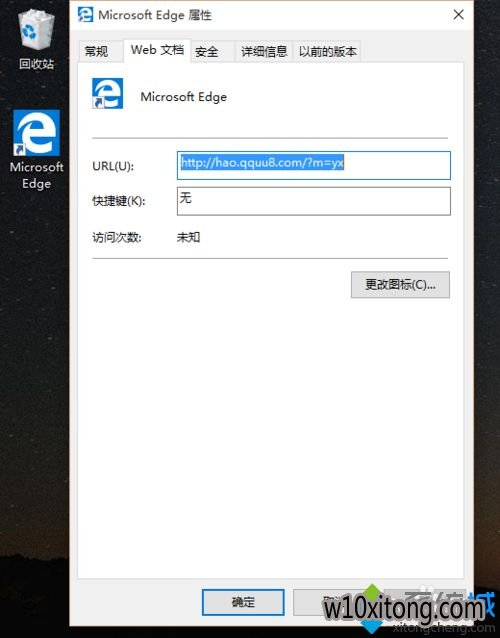Click the 快捷键(K): label

tap(119, 201)
